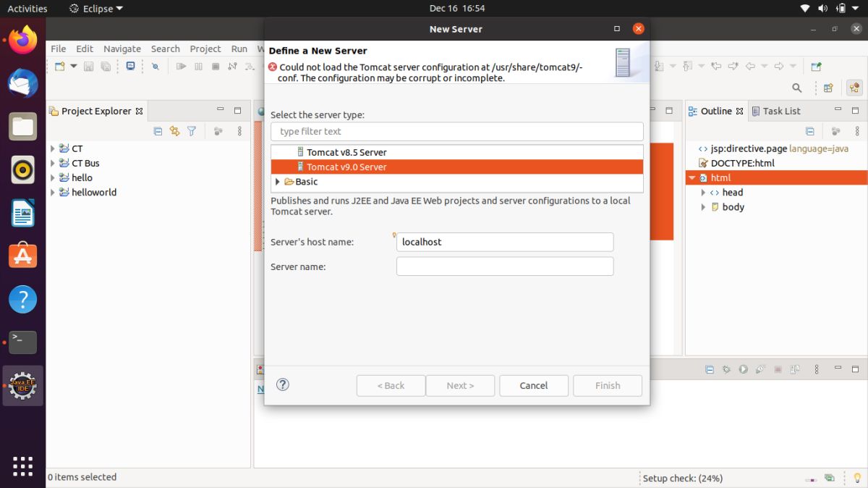Open the Project menu
The width and height of the screenshot is (868, 488).
click(205, 49)
